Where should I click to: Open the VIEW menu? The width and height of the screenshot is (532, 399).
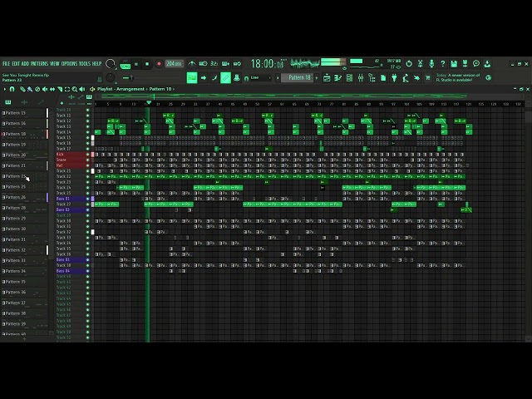click(55, 64)
